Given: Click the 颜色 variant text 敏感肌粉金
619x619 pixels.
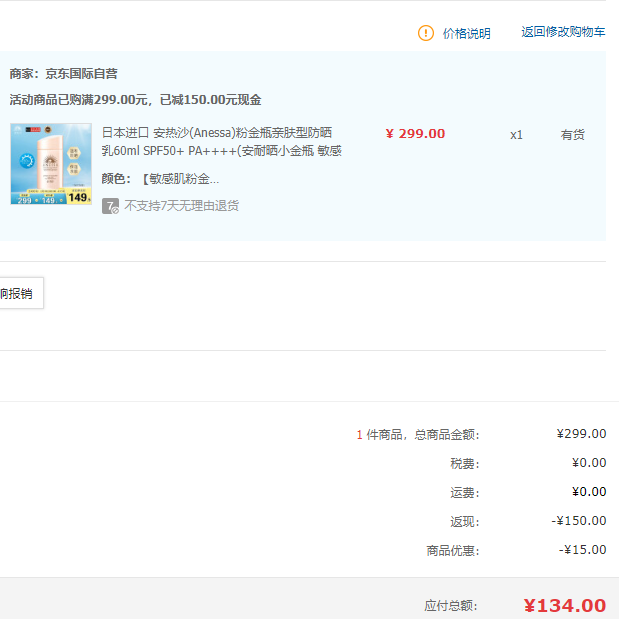Looking at the screenshot, I should [x=180, y=179].
